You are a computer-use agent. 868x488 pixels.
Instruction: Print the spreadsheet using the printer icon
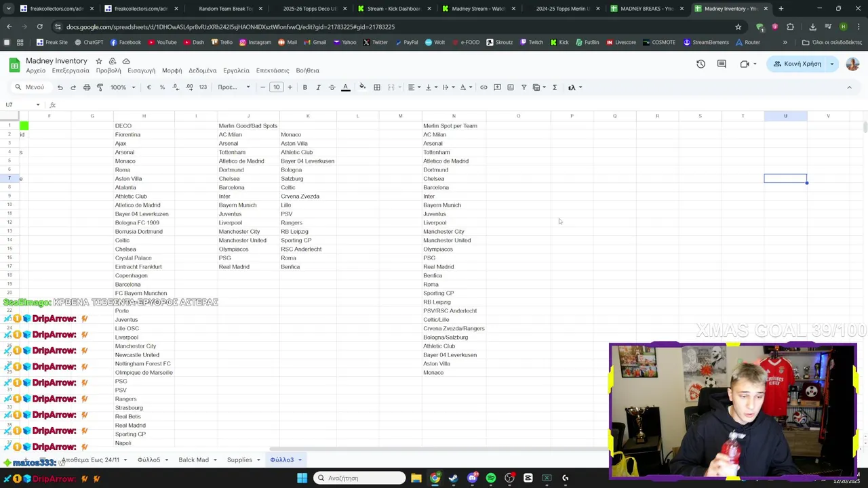(x=87, y=87)
